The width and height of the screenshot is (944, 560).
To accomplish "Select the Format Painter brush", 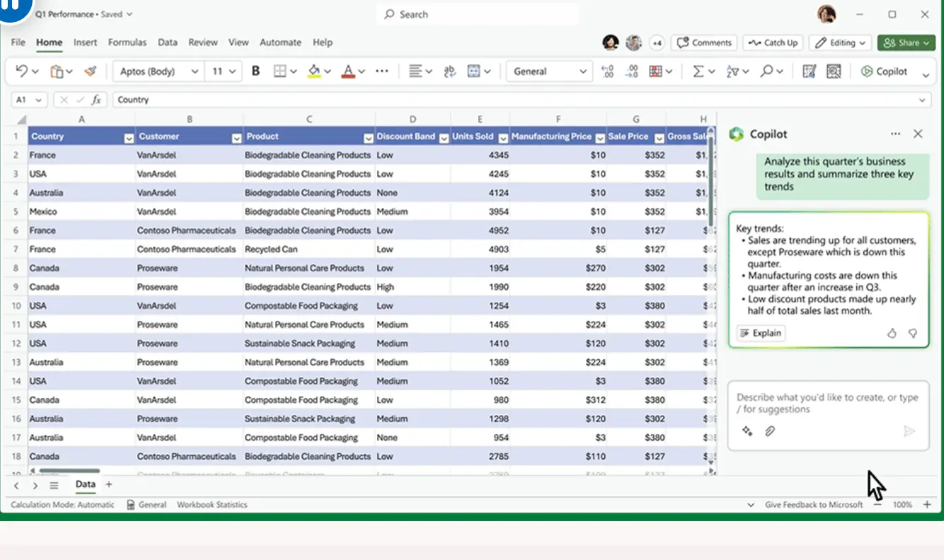I will tap(90, 71).
